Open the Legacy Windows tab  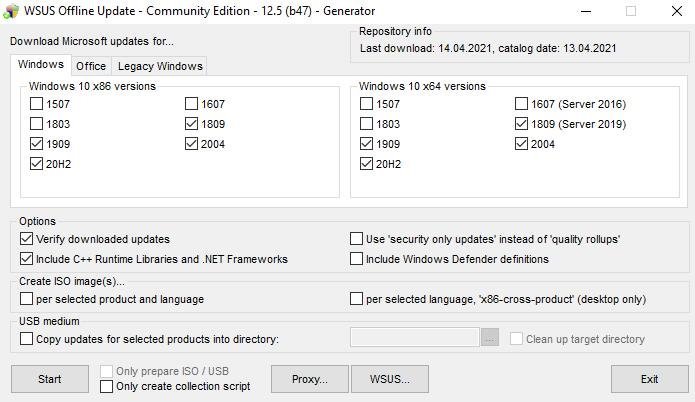click(x=160, y=66)
